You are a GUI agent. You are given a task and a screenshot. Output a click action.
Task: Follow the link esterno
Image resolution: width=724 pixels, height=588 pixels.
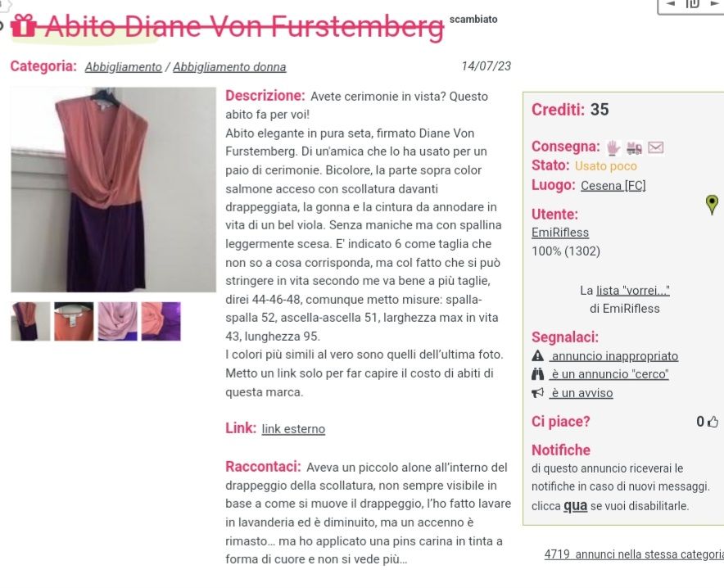click(x=293, y=429)
